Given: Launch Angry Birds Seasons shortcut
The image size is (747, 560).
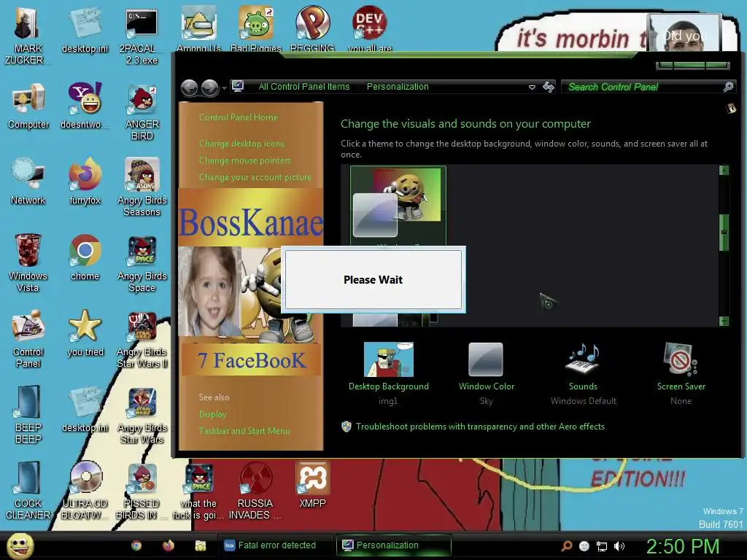Looking at the screenshot, I should [x=142, y=187].
